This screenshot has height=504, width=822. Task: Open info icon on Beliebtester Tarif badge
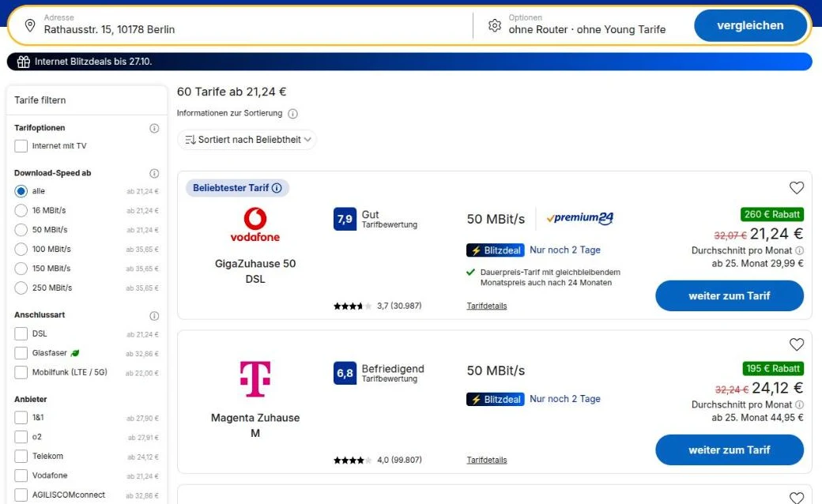277,187
